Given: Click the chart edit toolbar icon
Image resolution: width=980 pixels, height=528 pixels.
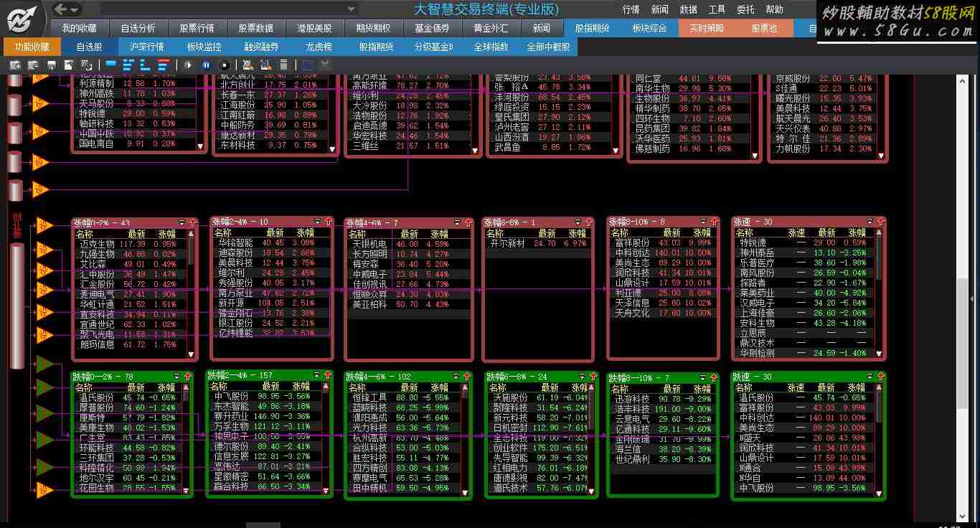Looking at the screenshot, I should click(x=265, y=65).
